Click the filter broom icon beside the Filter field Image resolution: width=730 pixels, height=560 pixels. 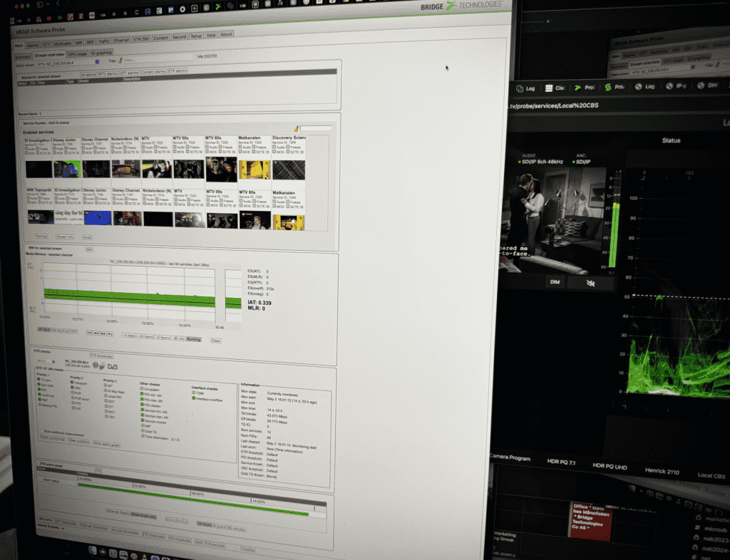pos(120,61)
